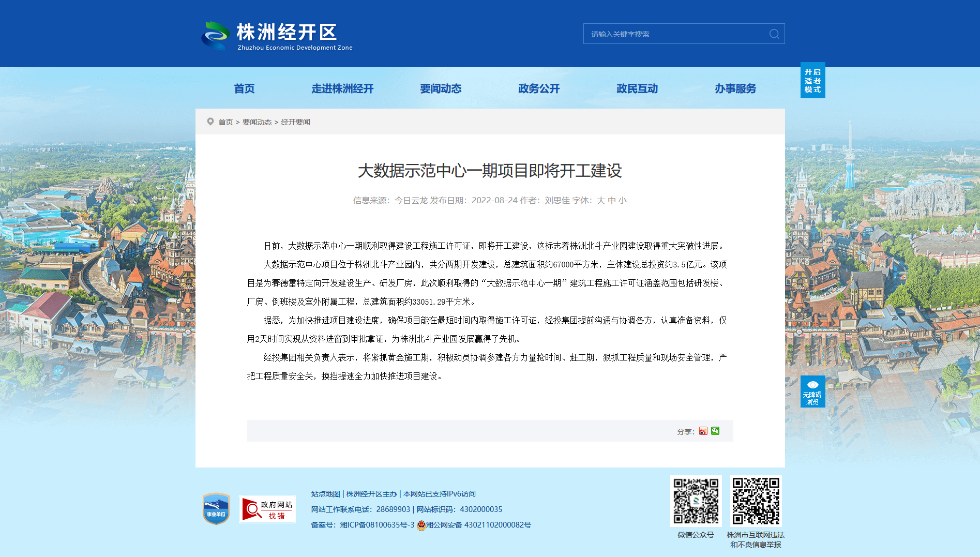Toggle the 无障碍浏览 accessibility mode
The height and width of the screenshot is (557, 980).
pos(812,392)
